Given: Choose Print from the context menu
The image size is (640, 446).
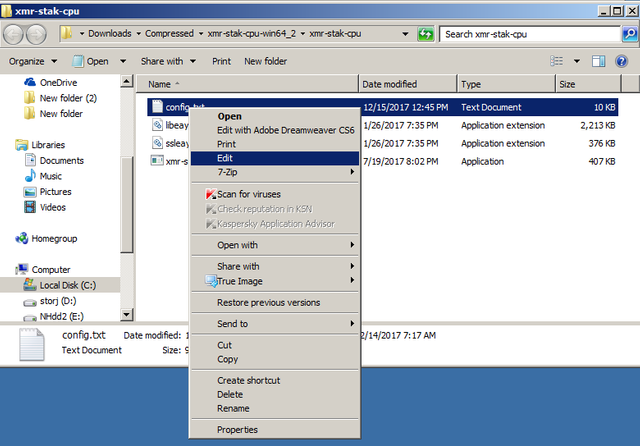Looking at the screenshot, I should click(x=275, y=144).
